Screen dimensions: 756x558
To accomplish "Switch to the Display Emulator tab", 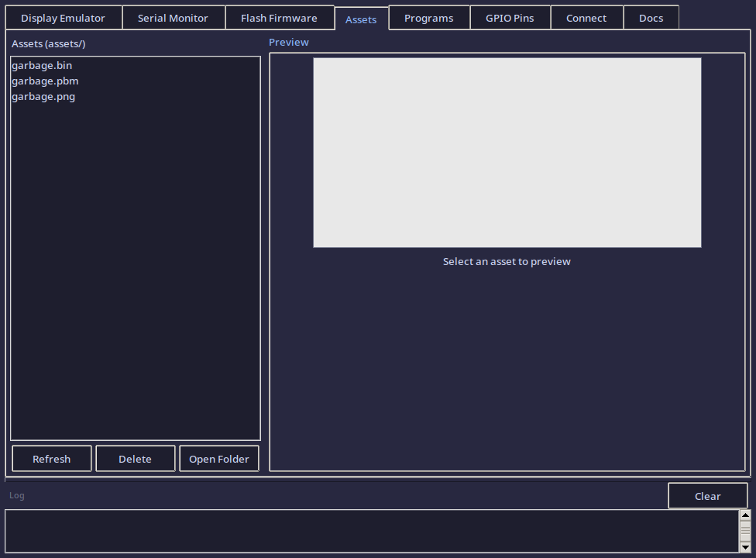I will click(63, 17).
